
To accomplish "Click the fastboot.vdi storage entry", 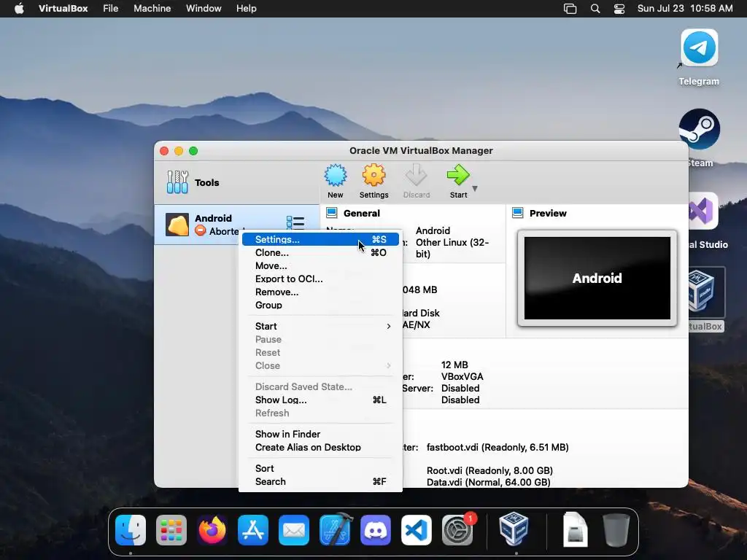I will pos(498,447).
